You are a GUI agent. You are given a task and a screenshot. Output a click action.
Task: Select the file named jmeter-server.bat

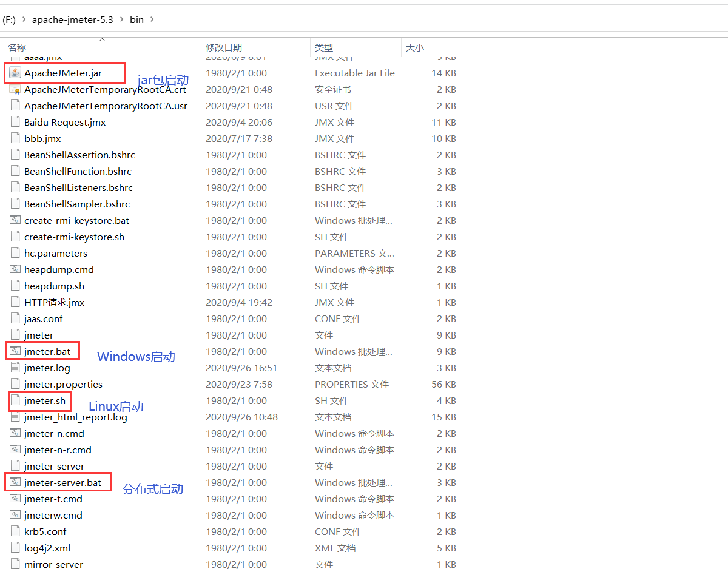pos(63,482)
